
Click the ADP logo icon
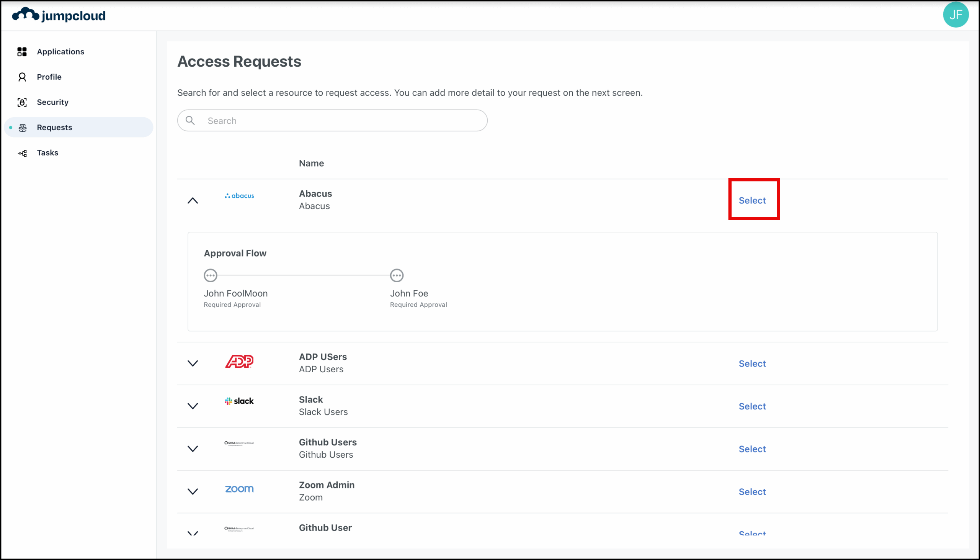[239, 362]
